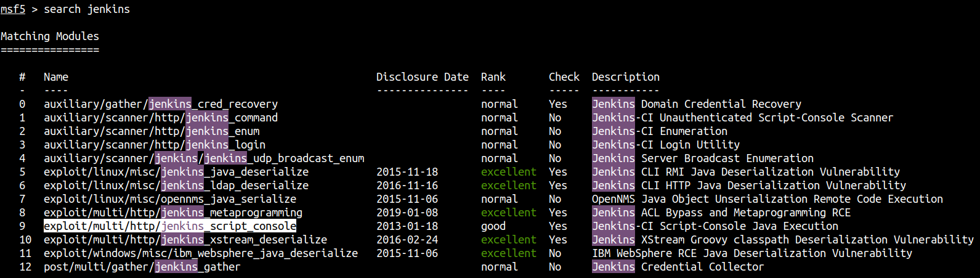Image resolution: width=980 pixels, height=278 pixels.
Task: Select post/multi/gather/jenkins_gather module name
Action: coord(142,267)
